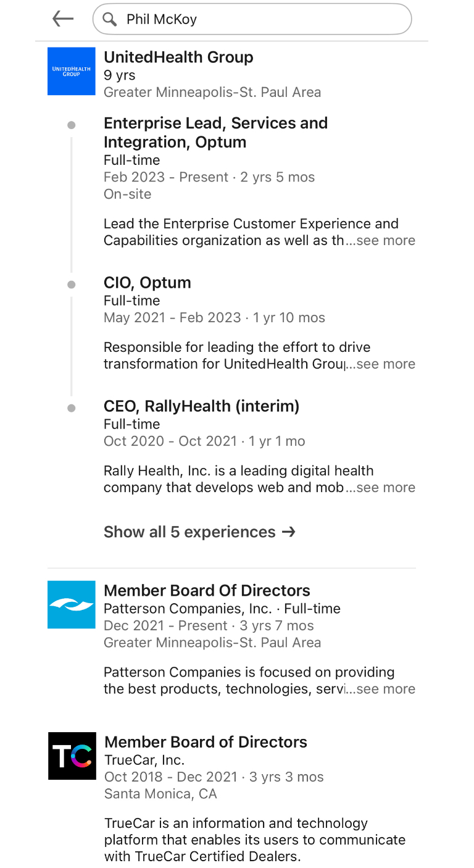Image resolution: width=474 pixels, height=868 pixels.
Task: Open the Patterson Companies logo
Action: pos(72,604)
